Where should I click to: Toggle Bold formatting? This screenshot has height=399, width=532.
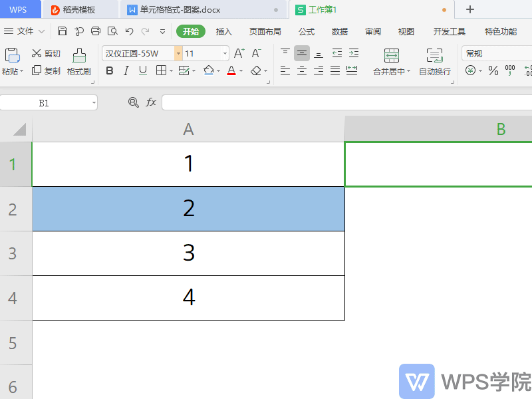(110, 70)
